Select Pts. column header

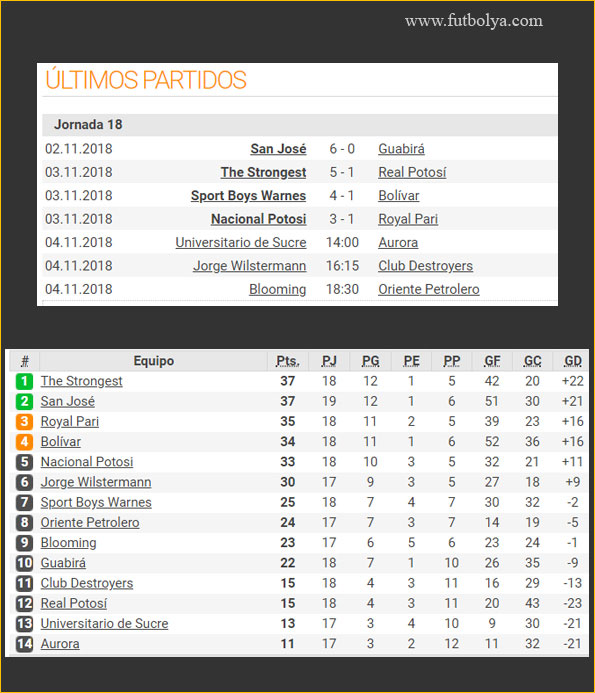[x=288, y=361]
